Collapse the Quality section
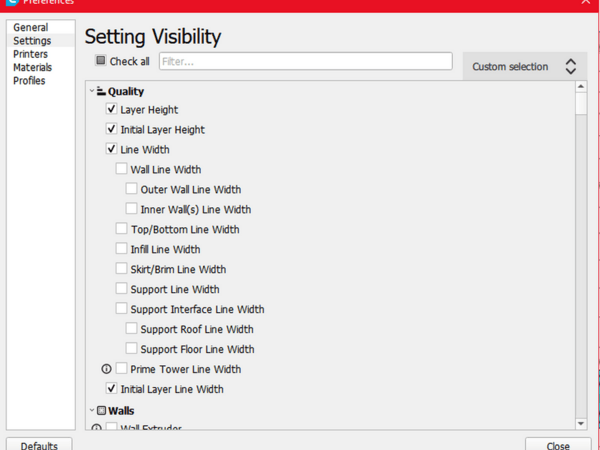 91,91
